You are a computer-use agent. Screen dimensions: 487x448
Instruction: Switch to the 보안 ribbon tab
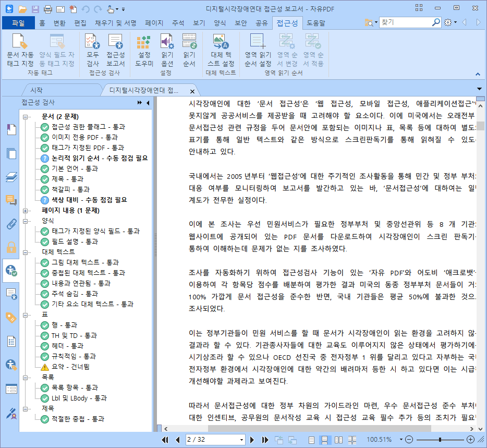point(240,23)
